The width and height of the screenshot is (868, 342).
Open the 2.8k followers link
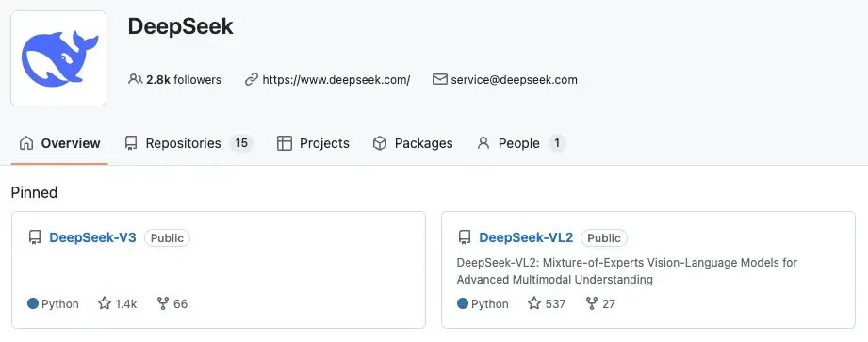(x=183, y=80)
